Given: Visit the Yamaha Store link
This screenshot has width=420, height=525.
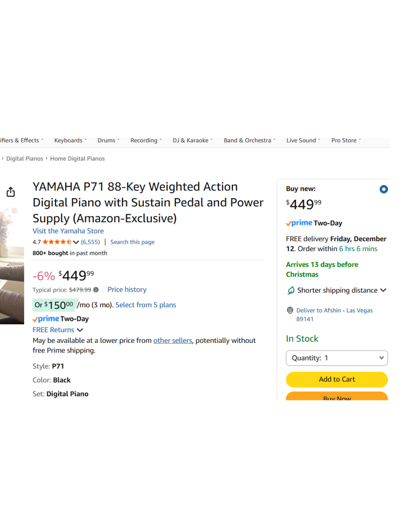Looking at the screenshot, I should [68, 231].
